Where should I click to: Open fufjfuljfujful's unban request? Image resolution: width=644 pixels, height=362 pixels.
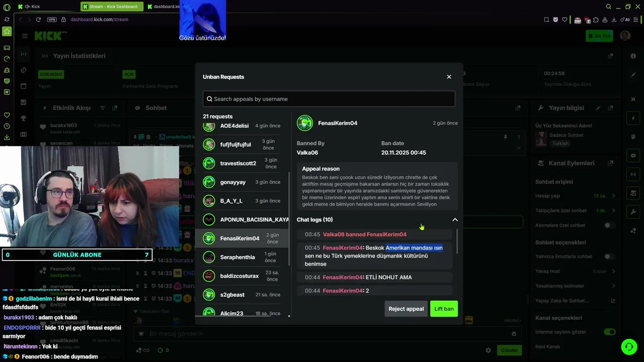pos(242,145)
